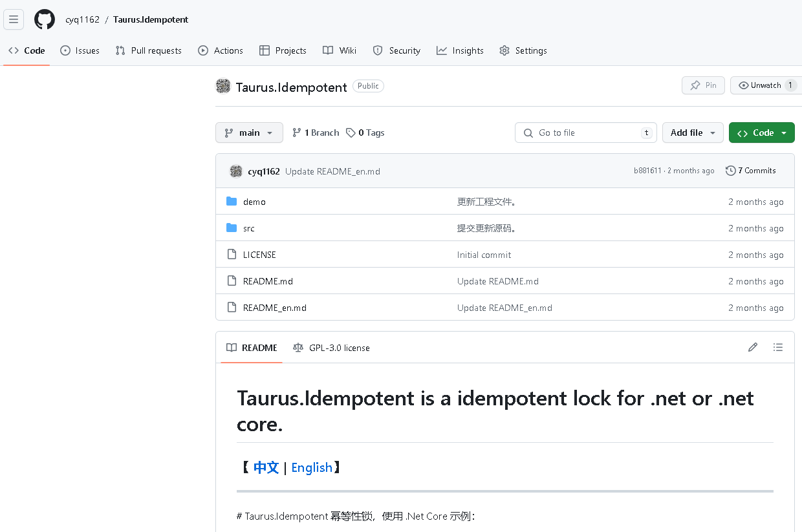Click the GitHub octocat logo
The width and height of the screenshot is (802, 532).
pyautogui.click(x=45, y=19)
